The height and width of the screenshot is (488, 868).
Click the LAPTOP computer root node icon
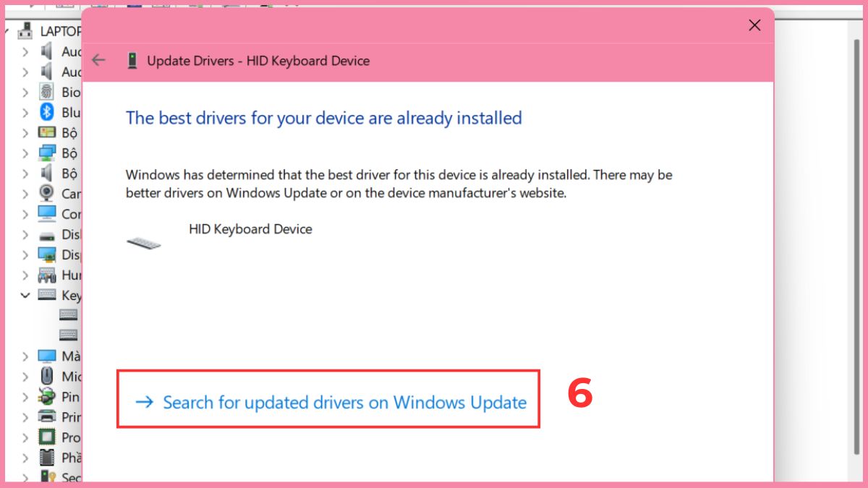tap(26, 30)
